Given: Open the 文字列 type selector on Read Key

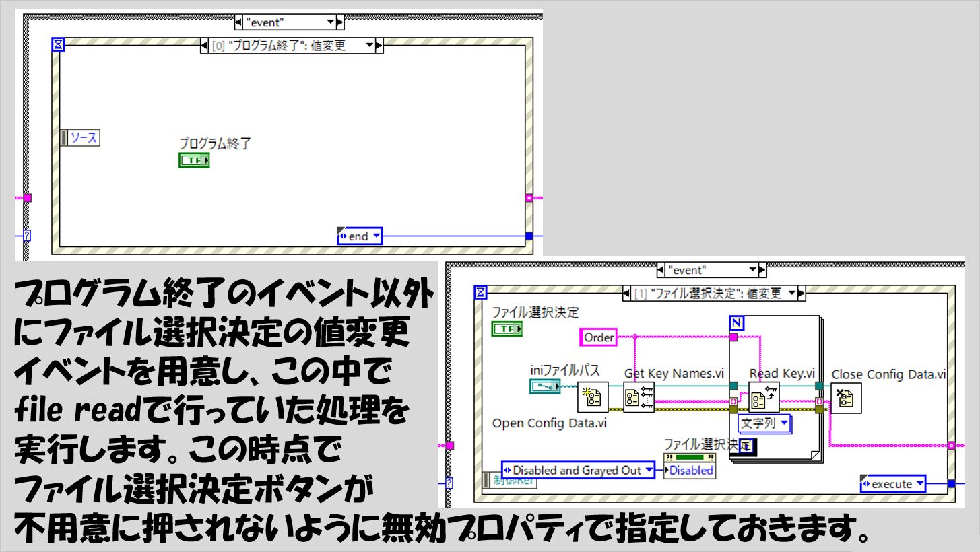Looking at the screenshot, I should (784, 423).
